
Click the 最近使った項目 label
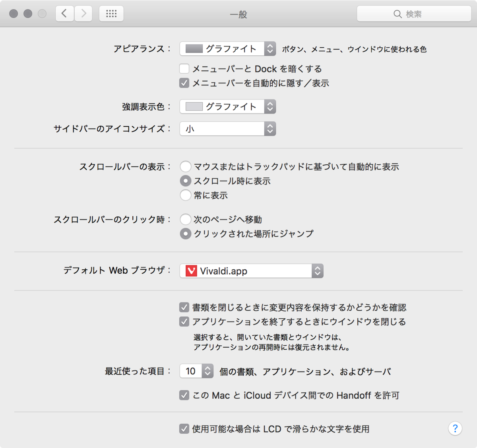138,372
